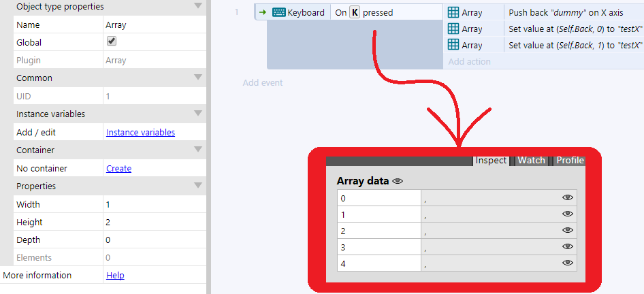Click the Elements value 0
The image size is (644, 294).
coord(108,258)
